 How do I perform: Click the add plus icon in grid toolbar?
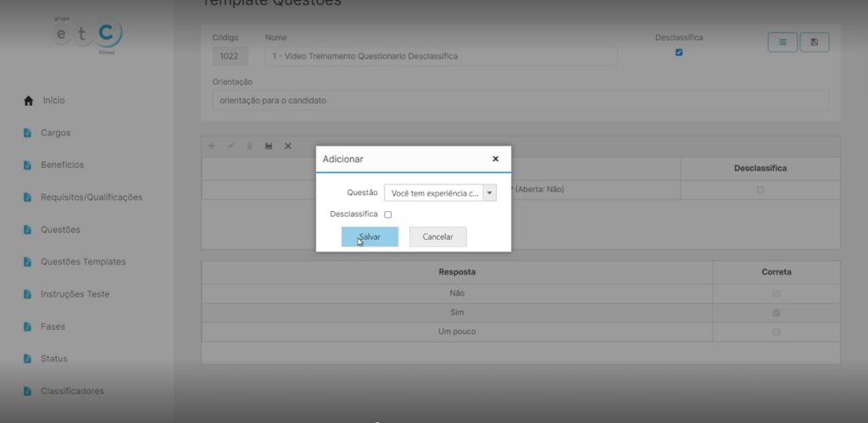pos(212,146)
